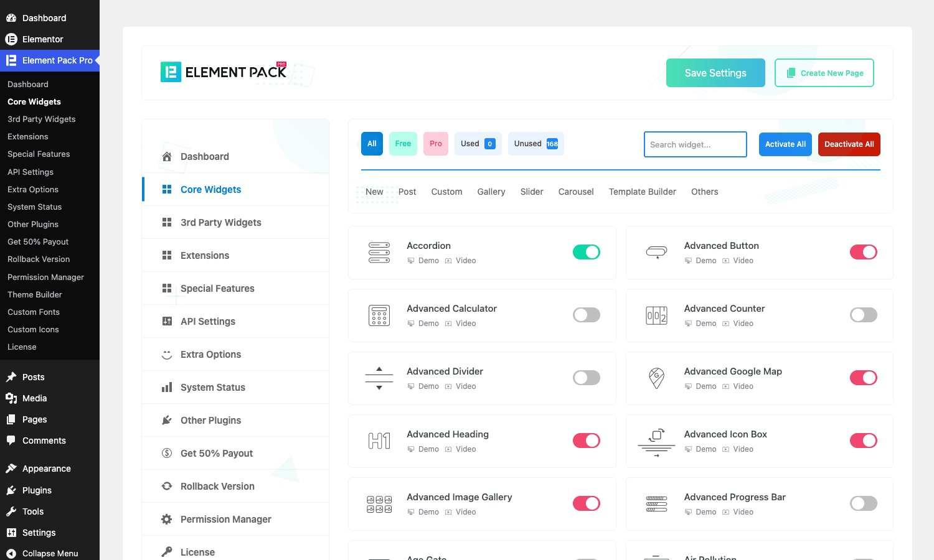Click the Permission Manager gear icon

point(167,519)
